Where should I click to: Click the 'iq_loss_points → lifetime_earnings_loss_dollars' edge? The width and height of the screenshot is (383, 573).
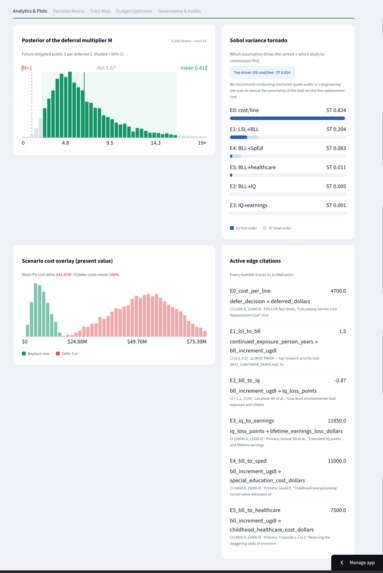(286, 431)
